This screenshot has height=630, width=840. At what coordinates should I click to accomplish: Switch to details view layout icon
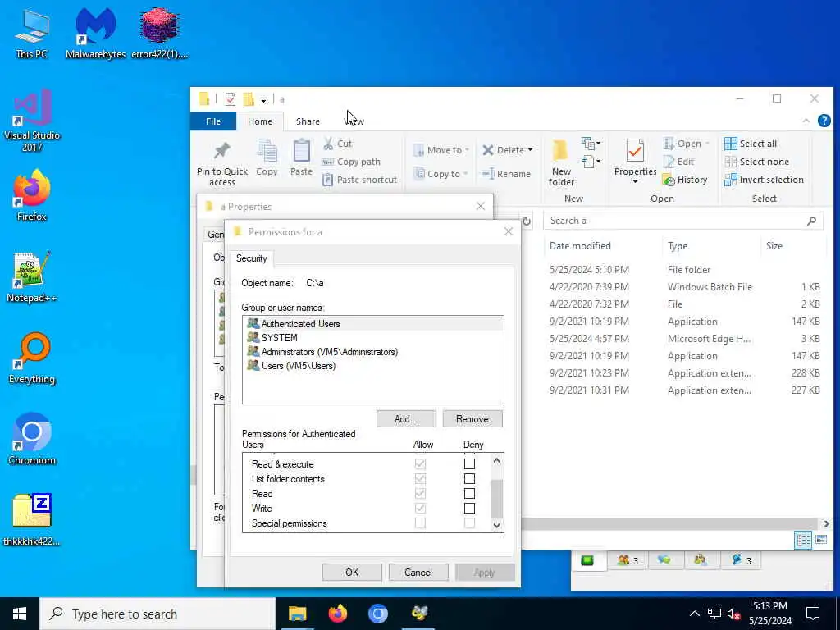(802, 540)
